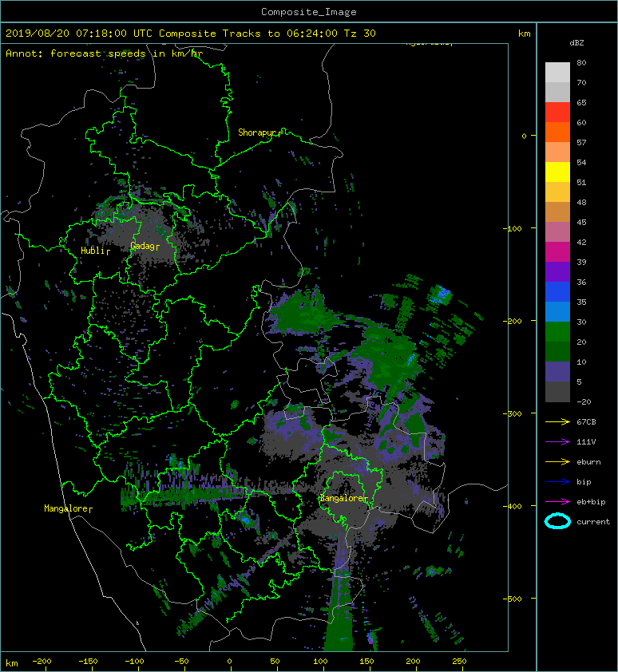This screenshot has height=672, width=618.
Task: Click the 48 value on dBZ scale
Action: (x=581, y=202)
